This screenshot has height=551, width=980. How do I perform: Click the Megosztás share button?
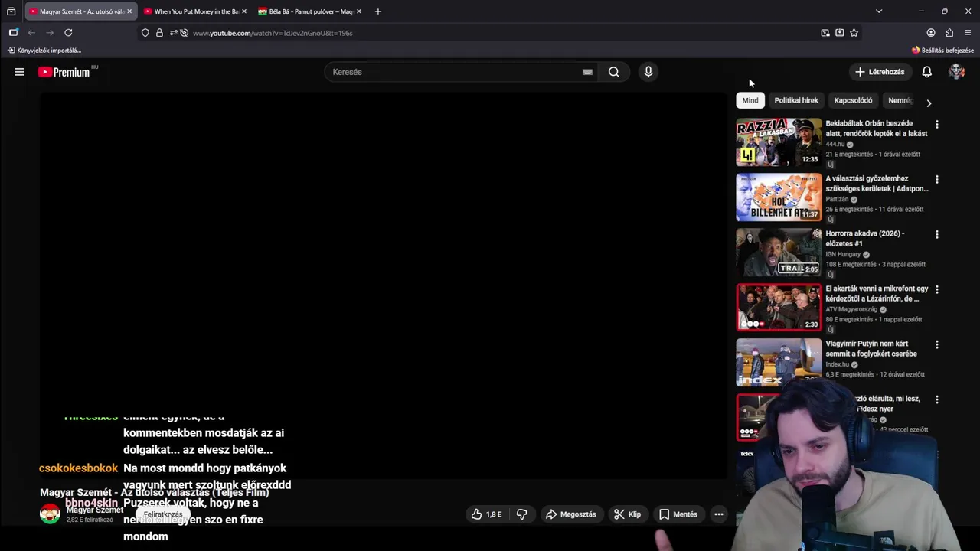click(570, 514)
